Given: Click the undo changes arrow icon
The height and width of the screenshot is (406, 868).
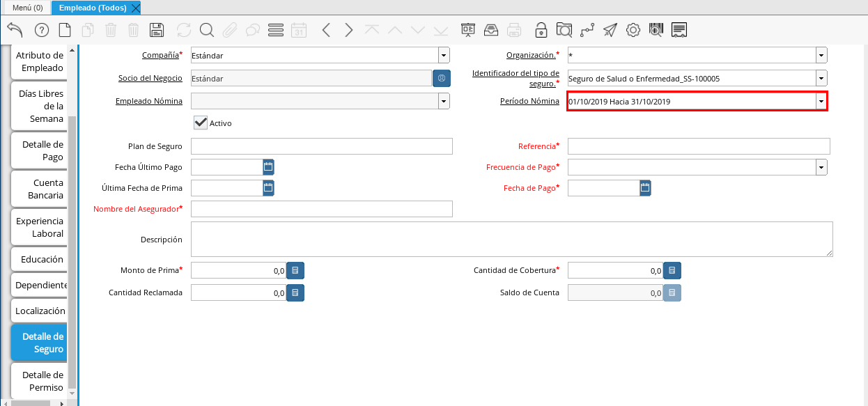Looking at the screenshot, I should tap(15, 30).
